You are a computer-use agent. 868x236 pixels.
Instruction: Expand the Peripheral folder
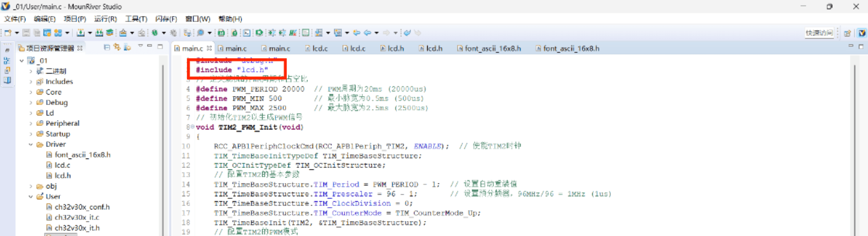[x=31, y=123]
